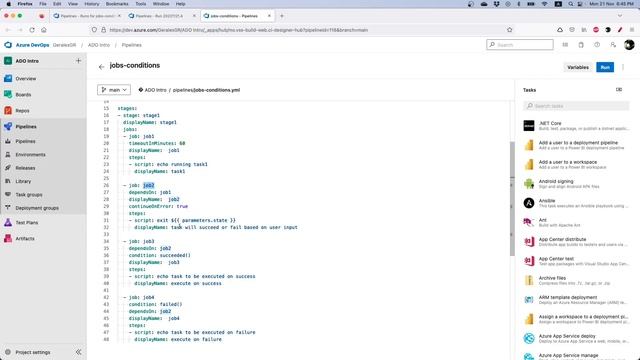This screenshot has height=360, width=640.
Task: Open the more actions menu beside Run
Action: [x=623, y=67]
